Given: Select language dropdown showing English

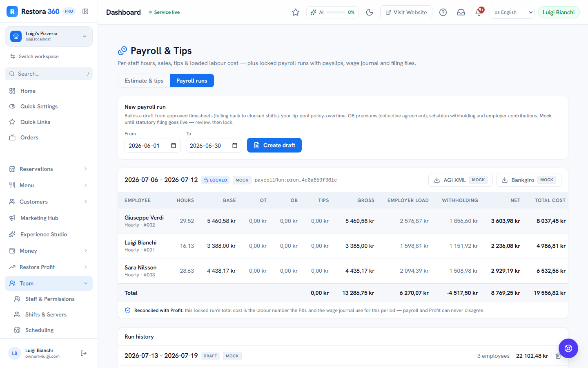Looking at the screenshot, I should pos(512,12).
